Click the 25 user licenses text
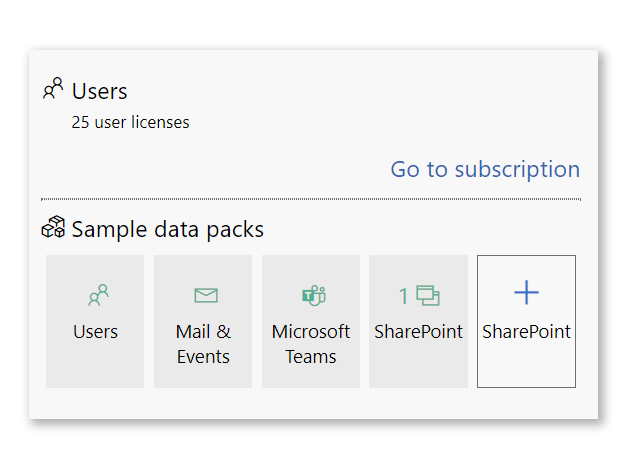The width and height of the screenshot is (630, 472). pyautogui.click(x=130, y=123)
